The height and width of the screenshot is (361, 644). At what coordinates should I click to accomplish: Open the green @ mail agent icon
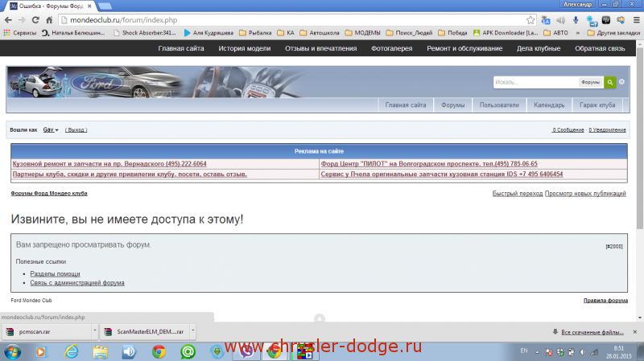pyautogui.click(x=188, y=352)
